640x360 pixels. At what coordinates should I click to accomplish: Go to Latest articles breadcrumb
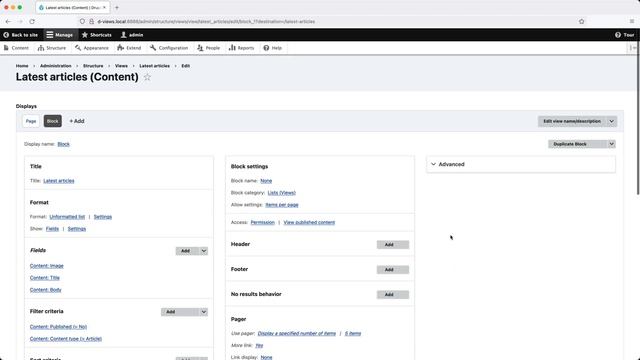154,66
